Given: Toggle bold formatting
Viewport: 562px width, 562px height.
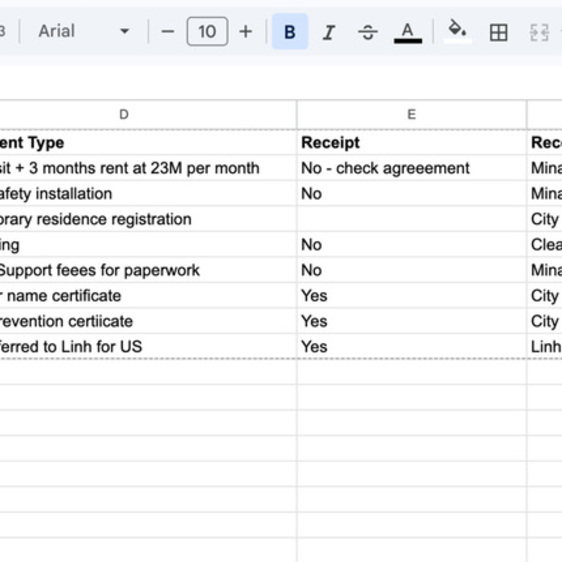Looking at the screenshot, I should [290, 32].
